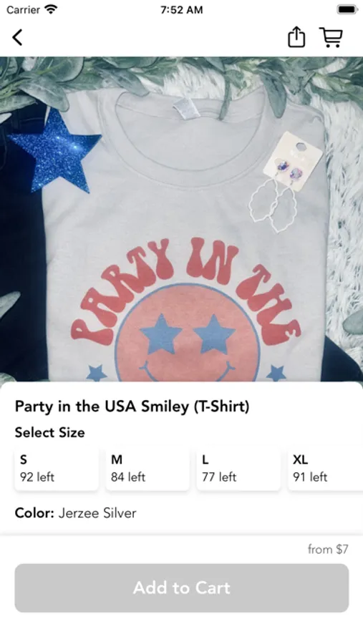The height and width of the screenshot is (644, 363).
Task: Tap the battery indicator icon
Action: (x=347, y=9)
